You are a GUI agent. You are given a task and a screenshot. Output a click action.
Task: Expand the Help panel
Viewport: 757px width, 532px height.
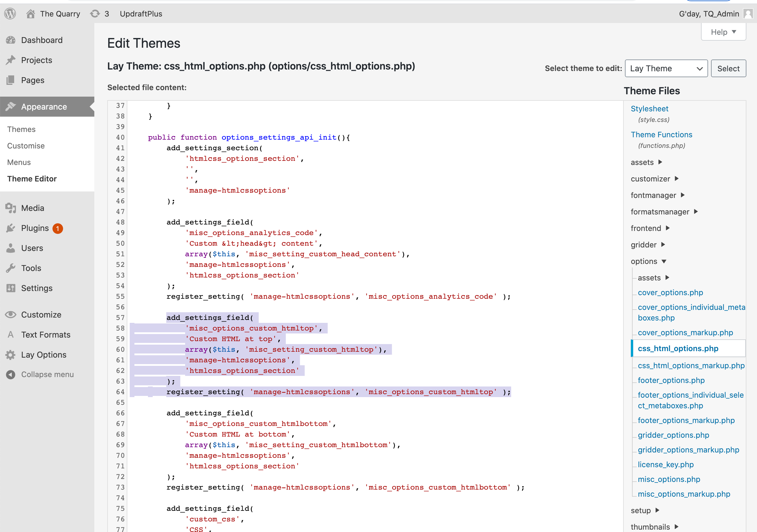tap(723, 32)
